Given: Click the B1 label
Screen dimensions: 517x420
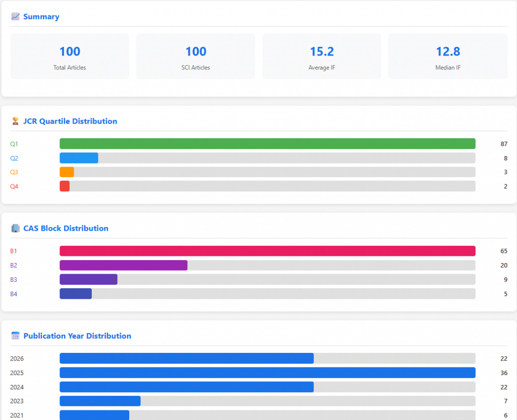Looking at the screenshot, I should click(x=14, y=251).
